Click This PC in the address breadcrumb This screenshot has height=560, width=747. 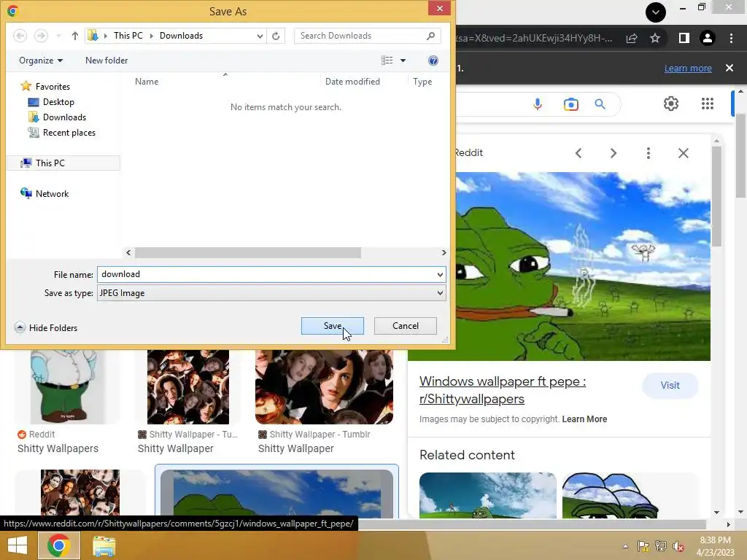(x=128, y=36)
